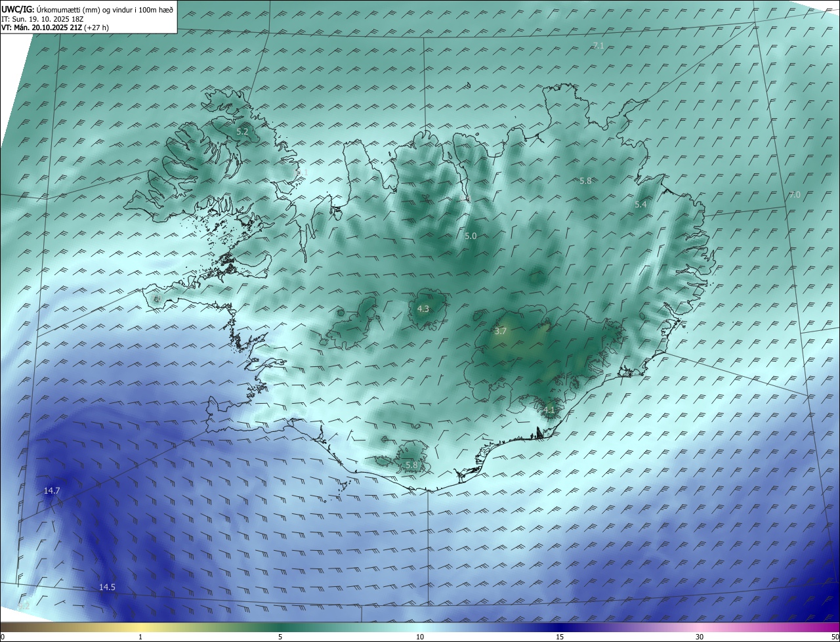Image resolution: width=840 pixels, height=642 pixels.
Task: Click the 'IT: Sun. 19. 10. 2025 18Z' line
Action: (44, 19)
